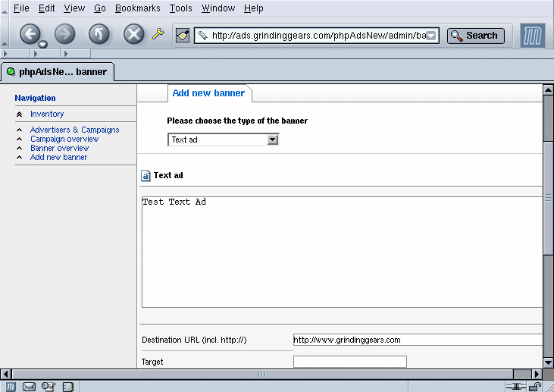Expand the third collapsed toolbar grippy
The height and width of the screenshot is (392, 554).
[76, 54]
